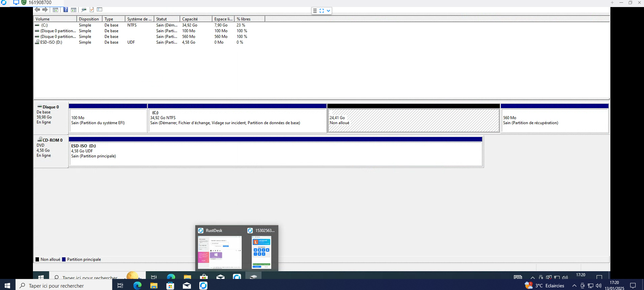The image size is (644, 290).
Task: Select the 24,41 Go unallocated partition block
Action: pyautogui.click(x=413, y=120)
